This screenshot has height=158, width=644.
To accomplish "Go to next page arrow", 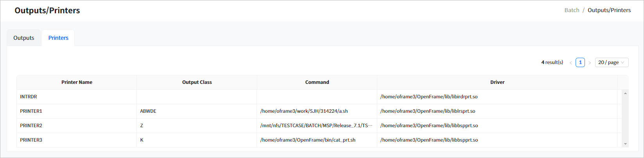I will [x=590, y=63].
